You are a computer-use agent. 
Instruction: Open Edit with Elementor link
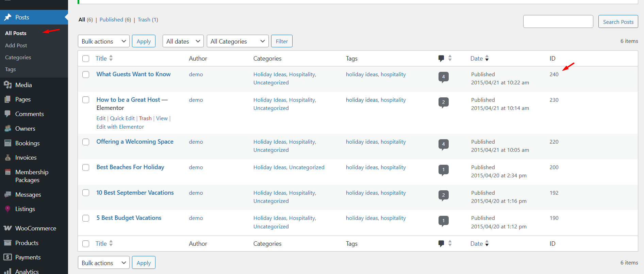(x=120, y=127)
